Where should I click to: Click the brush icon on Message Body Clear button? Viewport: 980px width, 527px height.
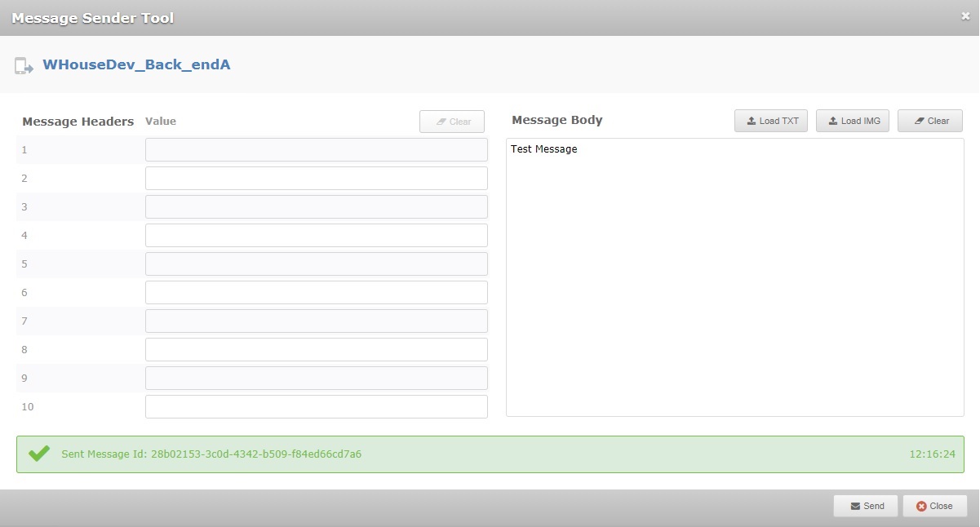point(917,120)
